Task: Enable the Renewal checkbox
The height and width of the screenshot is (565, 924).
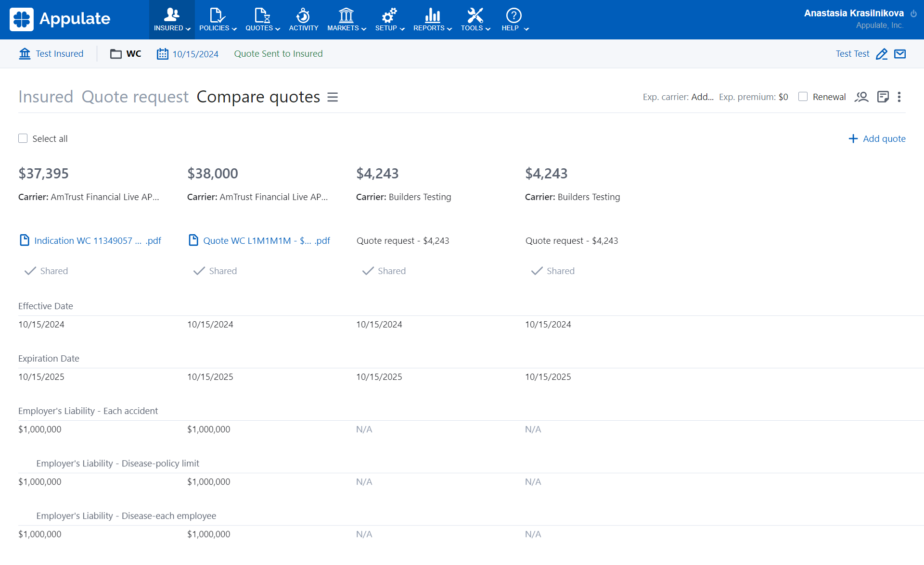Action: tap(803, 97)
